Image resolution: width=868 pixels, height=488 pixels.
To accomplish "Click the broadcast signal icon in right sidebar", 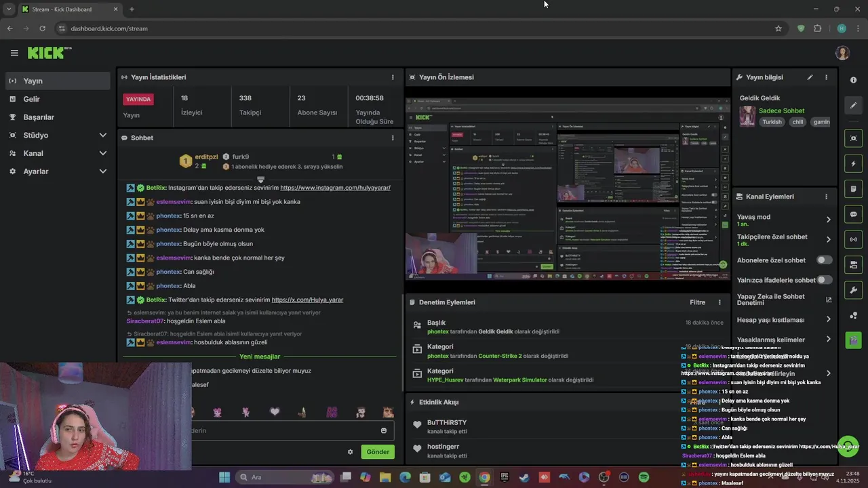I will [853, 239].
